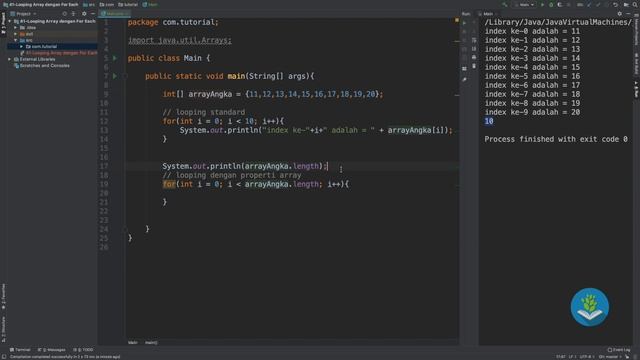The height and width of the screenshot is (360, 640).
Task: Run with coverage from the top toolbar
Action: [x=560, y=4]
